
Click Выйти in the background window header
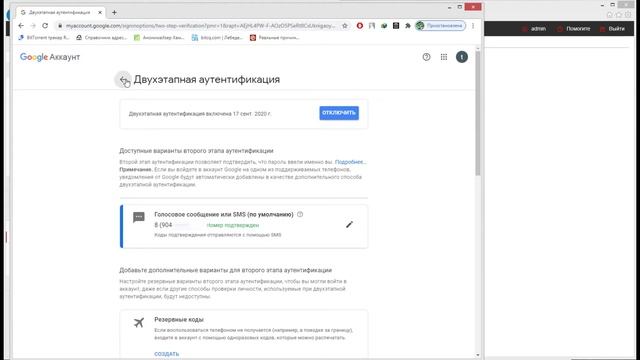612,29
